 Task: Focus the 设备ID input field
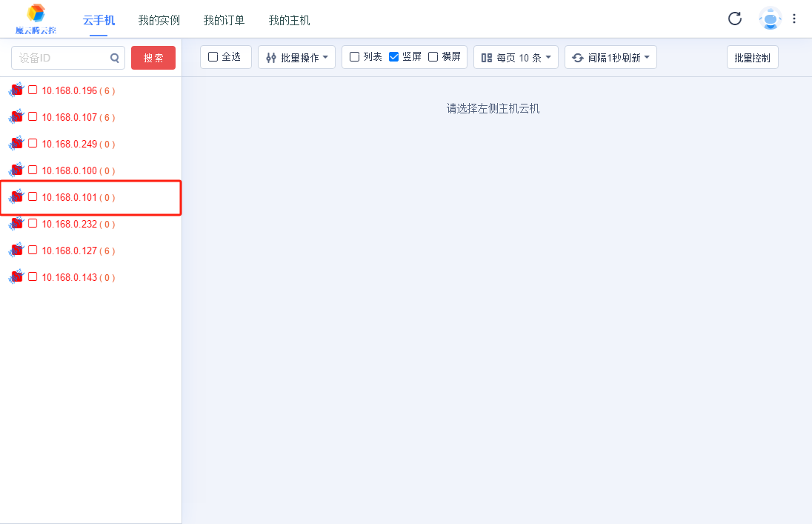[61, 58]
